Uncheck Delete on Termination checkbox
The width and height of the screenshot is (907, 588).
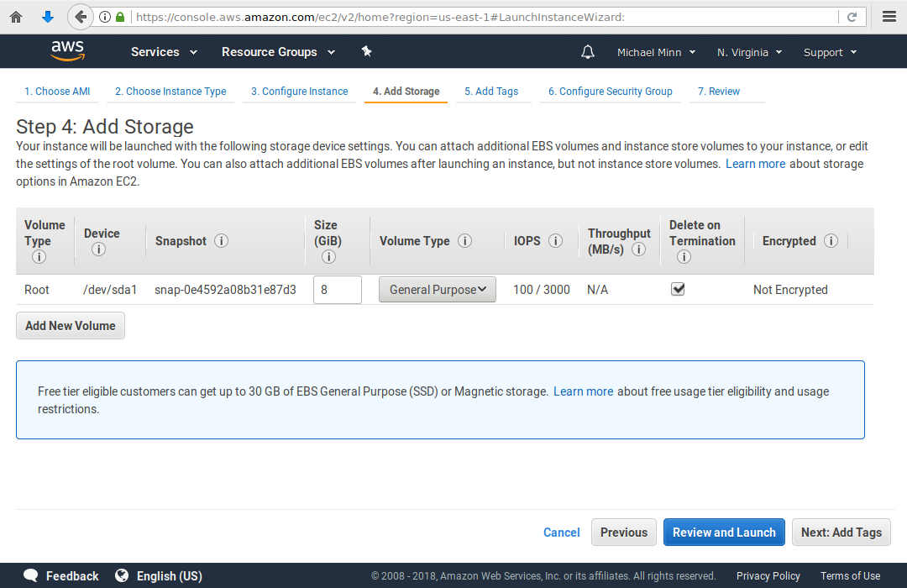[x=678, y=289]
